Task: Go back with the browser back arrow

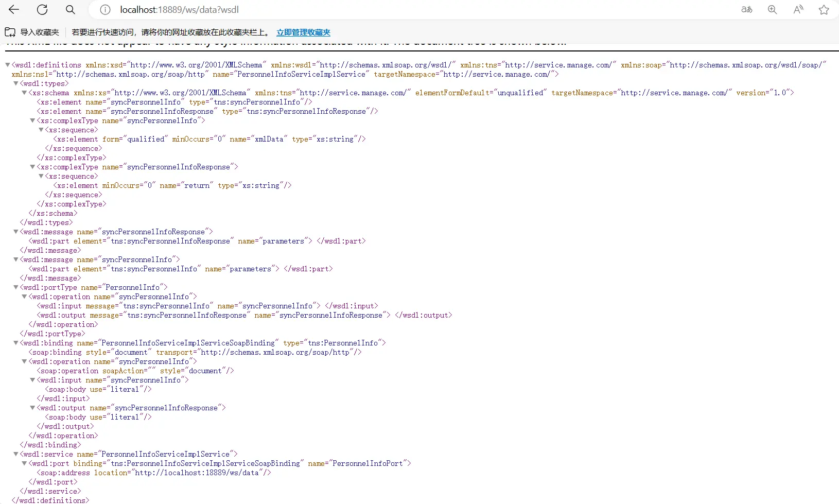Action: 14,9
